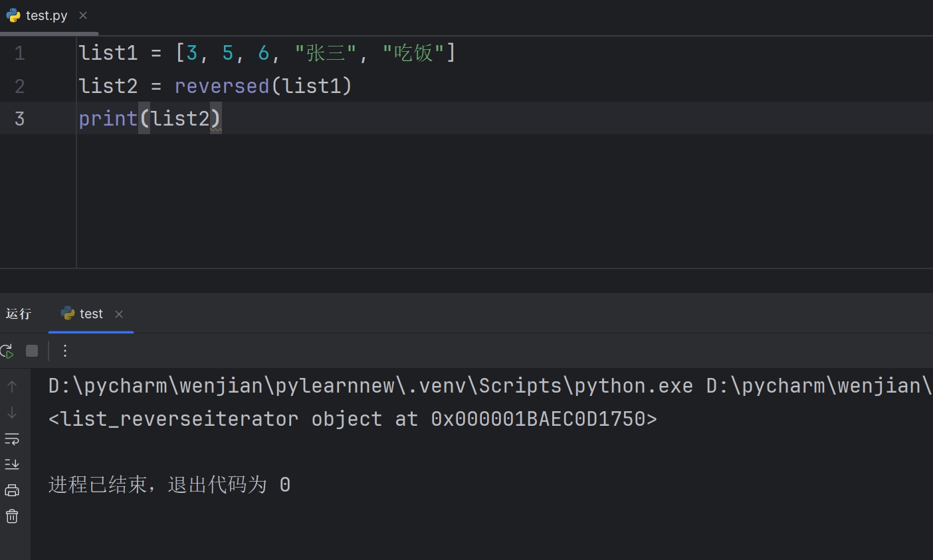Click the reversed function call in code
The width and height of the screenshot is (933, 560).
[x=222, y=86]
